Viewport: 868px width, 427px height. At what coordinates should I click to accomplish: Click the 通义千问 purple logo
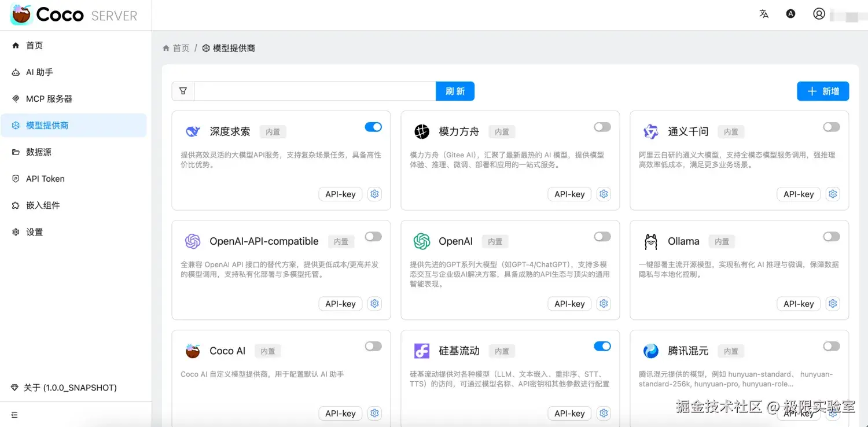tap(651, 132)
